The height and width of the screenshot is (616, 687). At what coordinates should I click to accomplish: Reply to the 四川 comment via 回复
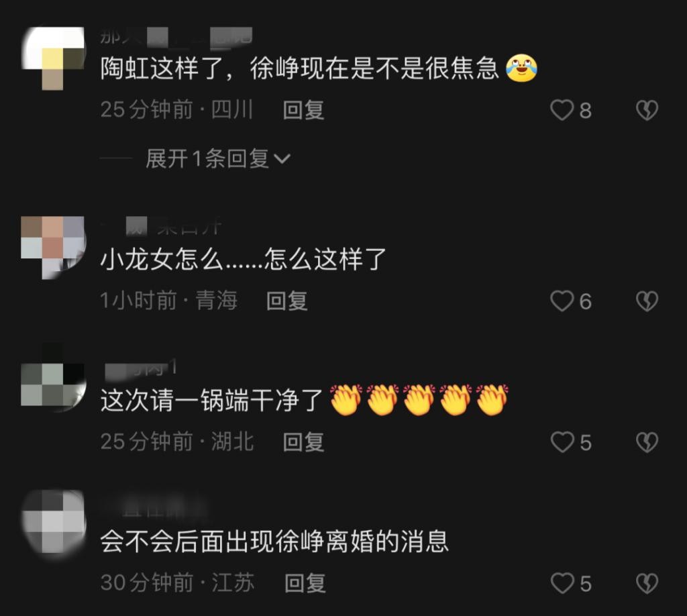click(x=303, y=109)
